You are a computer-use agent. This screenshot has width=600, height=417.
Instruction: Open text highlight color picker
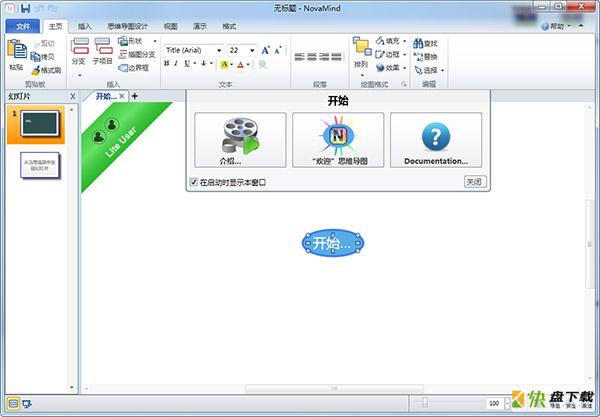coord(225,64)
